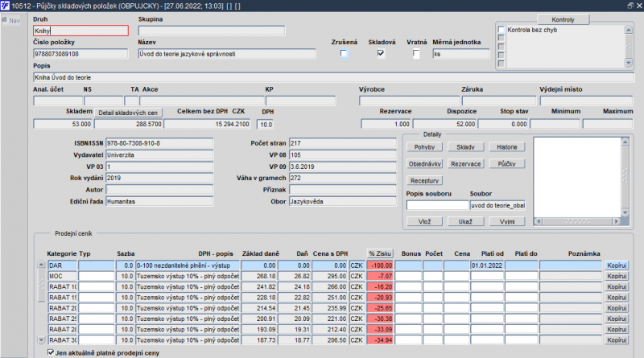Screen dimensions: 644x358
Task: Click the -7.07 profit cell
Action: (380, 276)
